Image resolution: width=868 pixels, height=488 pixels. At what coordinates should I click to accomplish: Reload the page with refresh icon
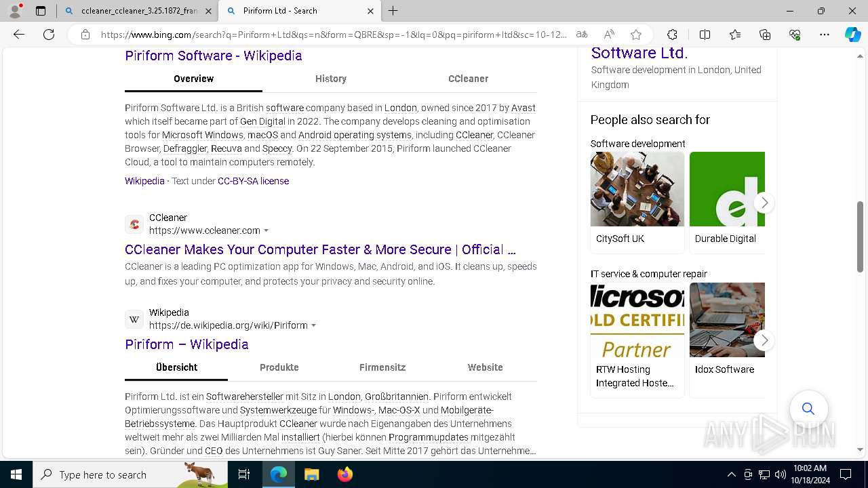(49, 35)
